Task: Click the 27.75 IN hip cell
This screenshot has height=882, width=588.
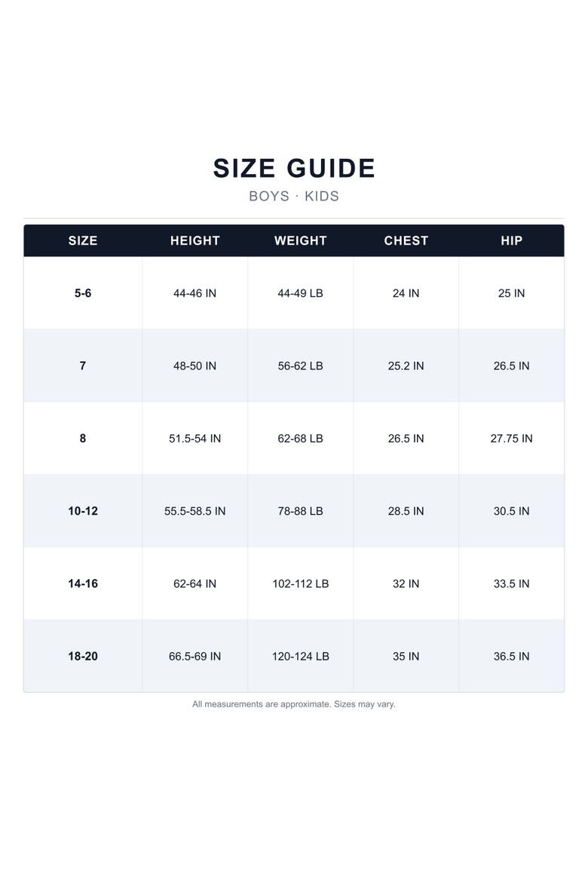Action: (511, 438)
